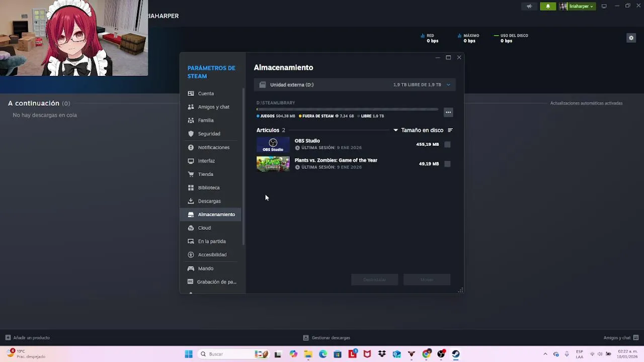Click the settings sidebar scrollbar

point(244,166)
